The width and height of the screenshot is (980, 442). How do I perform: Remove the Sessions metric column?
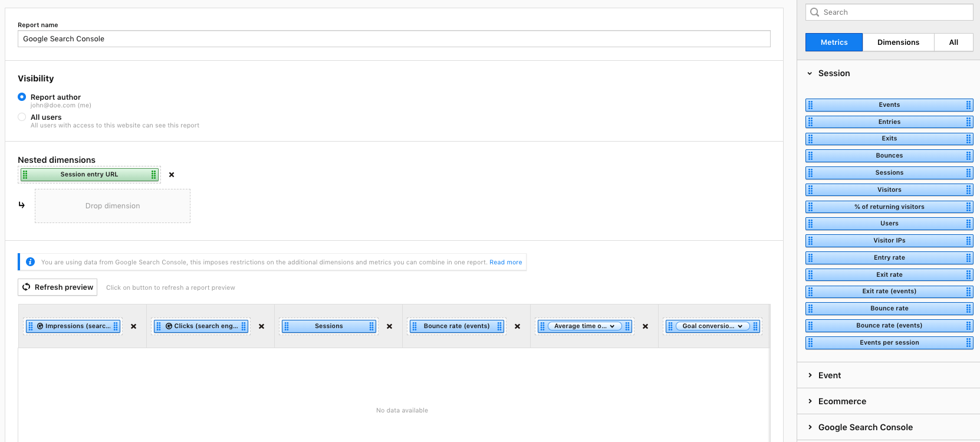pyautogui.click(x=389, y=326)
